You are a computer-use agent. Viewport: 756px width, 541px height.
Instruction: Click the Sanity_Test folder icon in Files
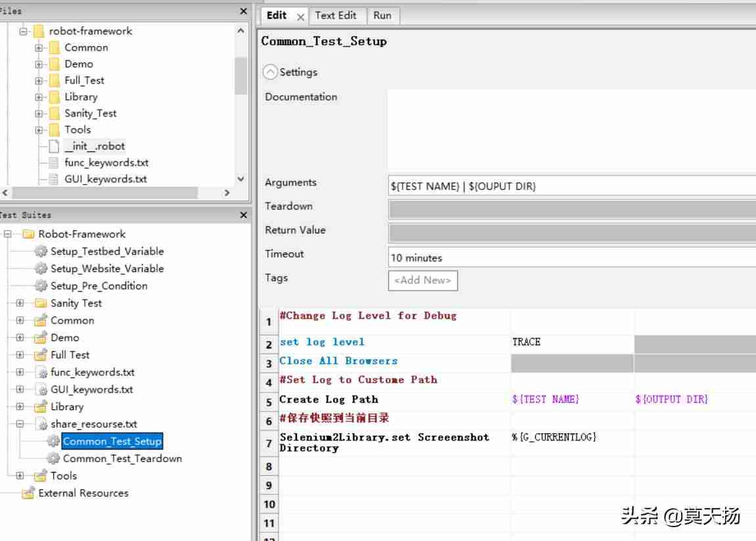[55, 114]
